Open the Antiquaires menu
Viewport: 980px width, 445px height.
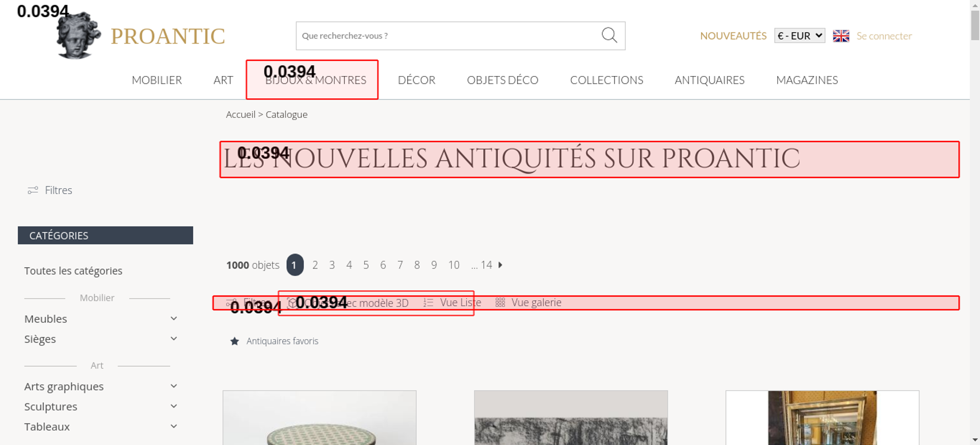click(x=709, y=80)
